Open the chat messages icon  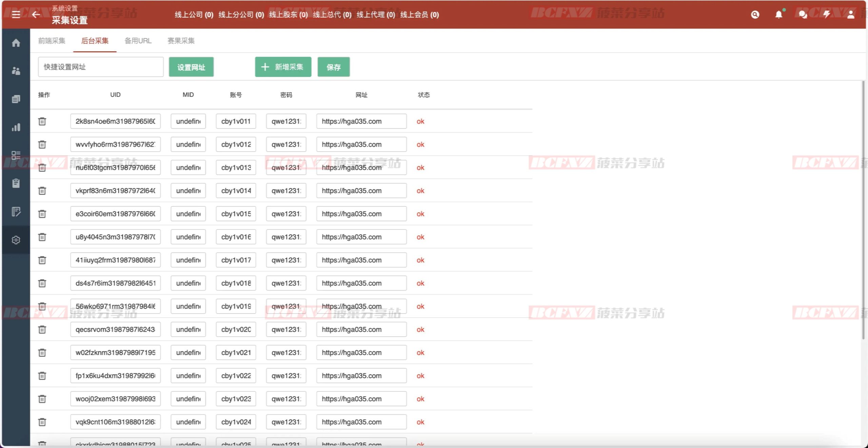tap(803, 15)
